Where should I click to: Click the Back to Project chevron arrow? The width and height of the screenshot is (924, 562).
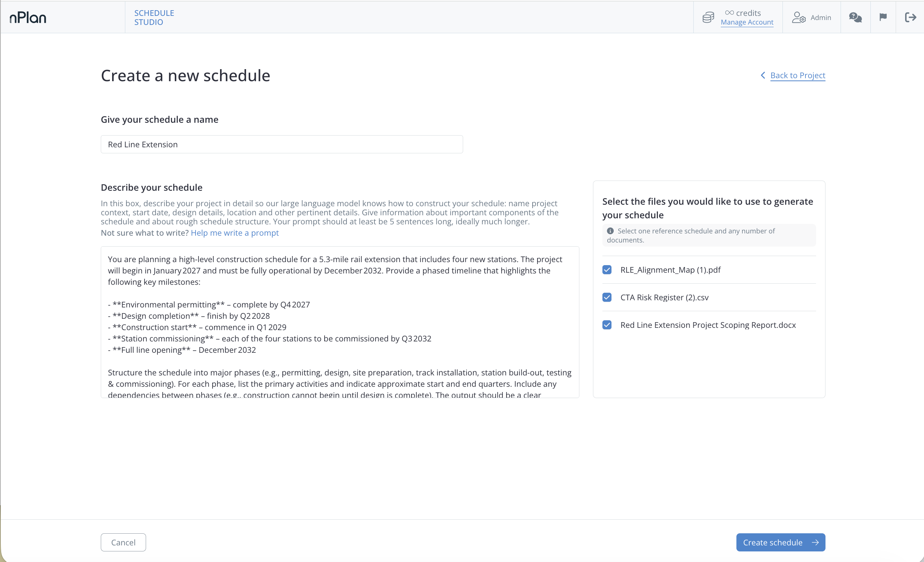point(763,75)
